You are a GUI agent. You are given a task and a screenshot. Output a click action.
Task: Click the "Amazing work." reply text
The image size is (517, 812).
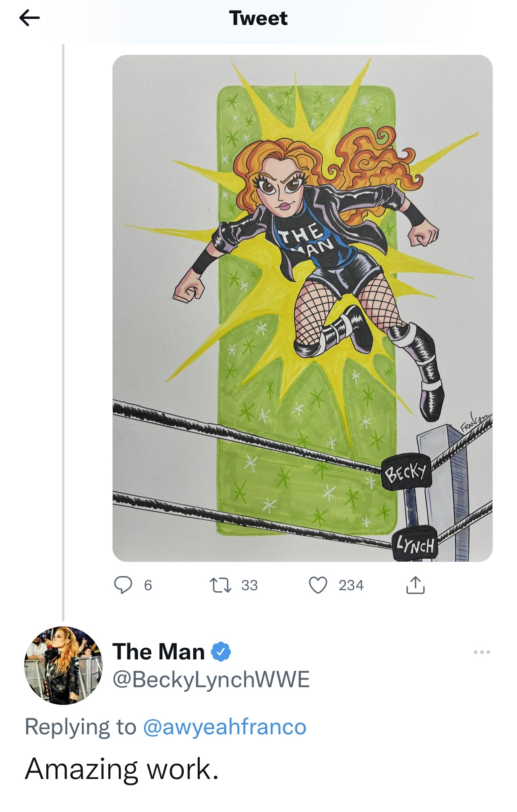click(x=122, y=769)
